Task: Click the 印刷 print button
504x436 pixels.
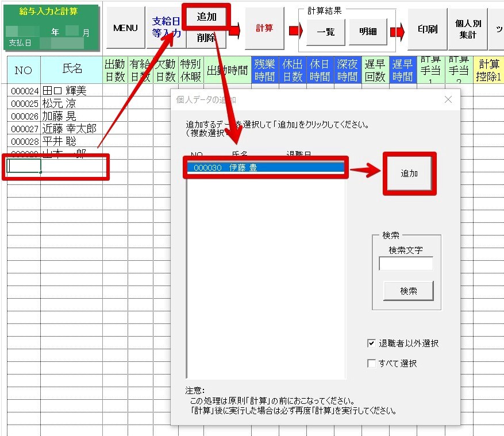Action: point(427,28)
